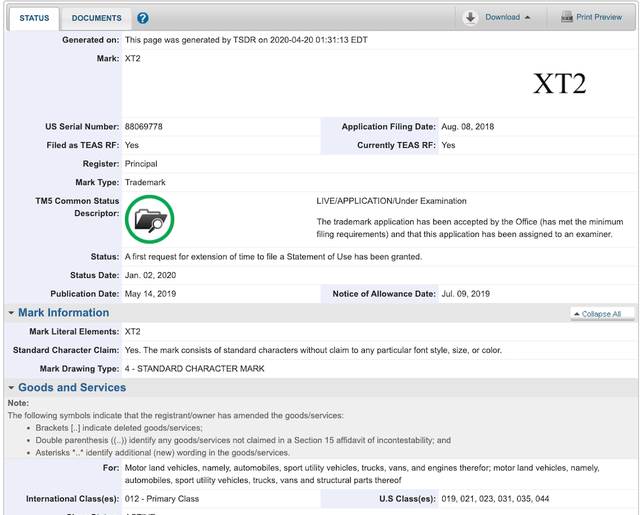Screen dimensions: 640x515
Task: Click the Mark value XT2 text
Action: [x=133, y=58]
